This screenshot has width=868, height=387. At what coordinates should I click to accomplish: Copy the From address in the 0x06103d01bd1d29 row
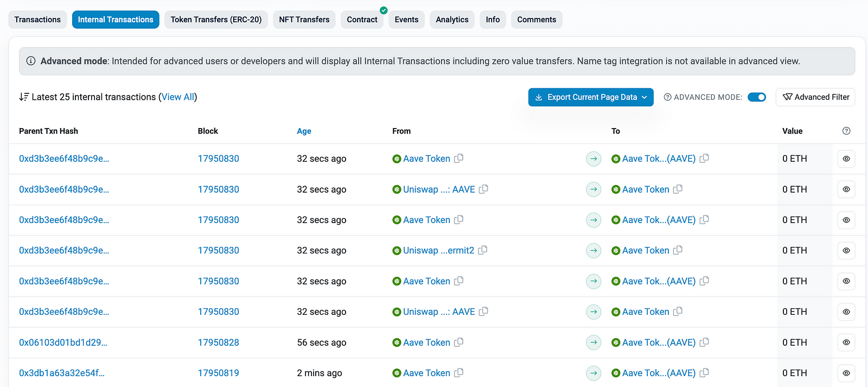[x=458, y=342]
